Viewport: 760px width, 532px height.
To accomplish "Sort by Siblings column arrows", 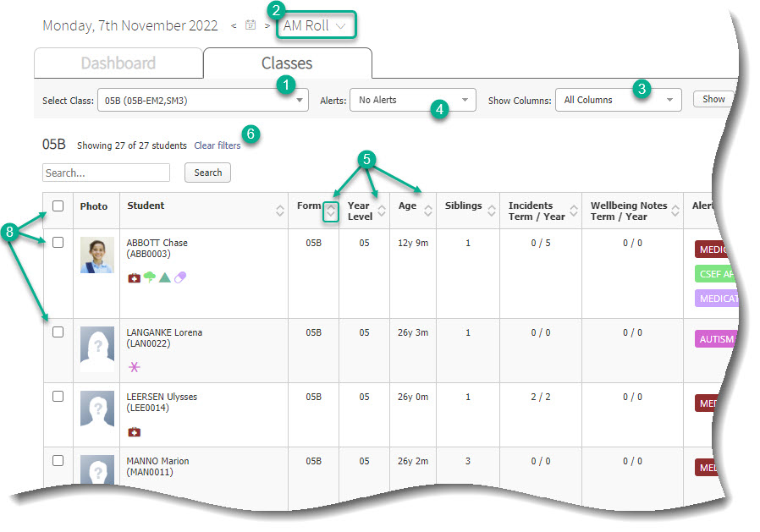I will click(492, 211).
